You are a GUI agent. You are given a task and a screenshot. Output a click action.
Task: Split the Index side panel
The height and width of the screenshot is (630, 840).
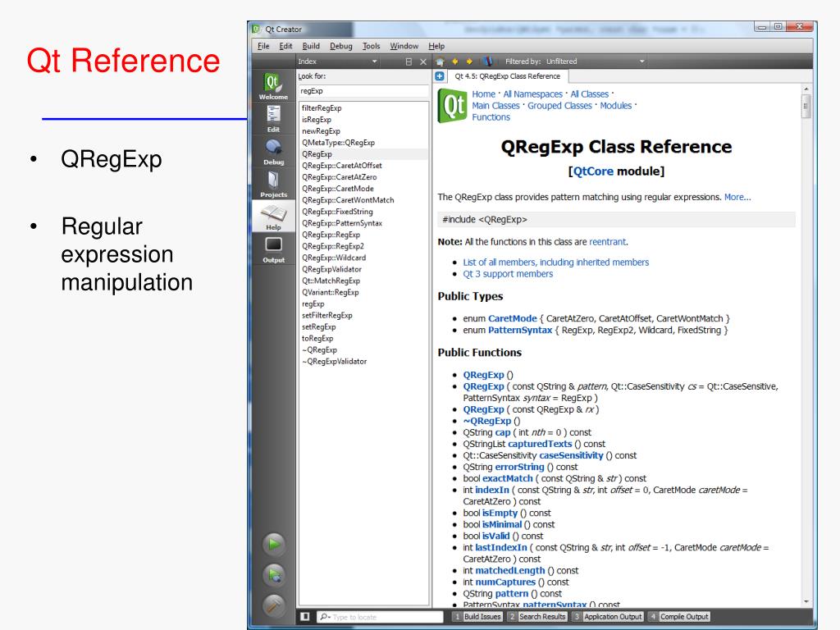click(409, 62)
